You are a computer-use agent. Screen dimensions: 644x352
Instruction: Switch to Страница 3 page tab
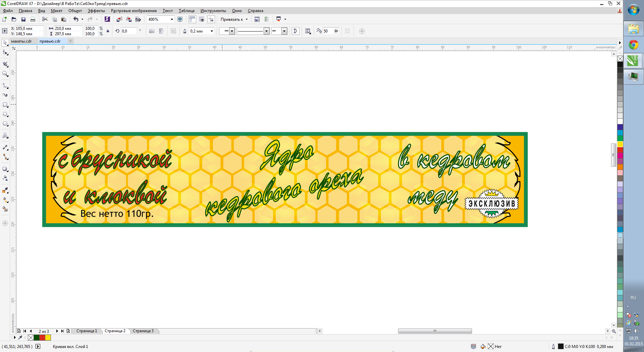pos(143,331)
